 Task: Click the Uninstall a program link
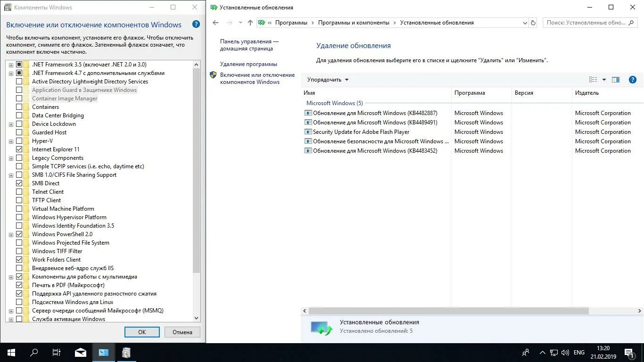click(248, 64)
